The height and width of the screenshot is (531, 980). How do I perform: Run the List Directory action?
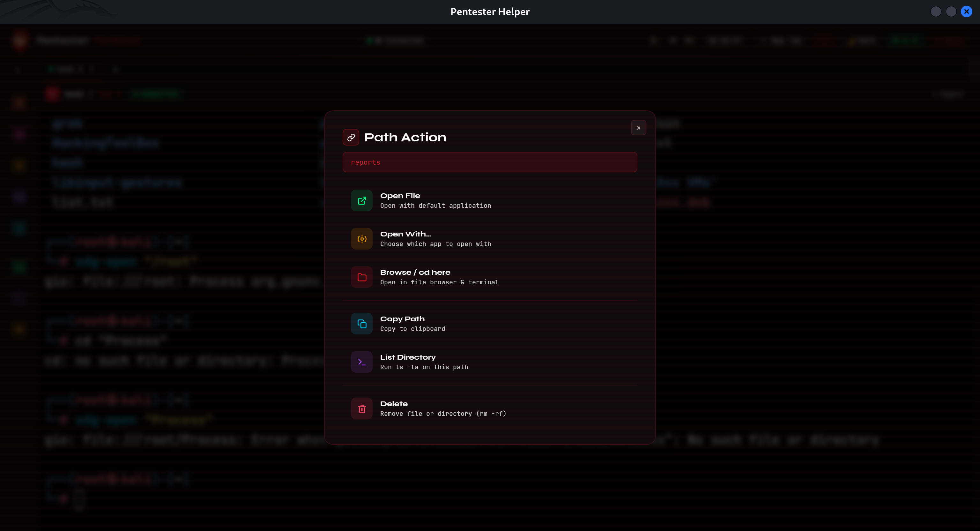(x=408, y=357)
